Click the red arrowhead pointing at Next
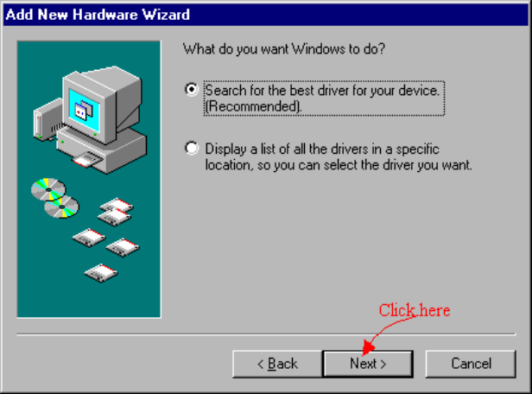Screen dimensions: 532x394 tap(368, 347)
